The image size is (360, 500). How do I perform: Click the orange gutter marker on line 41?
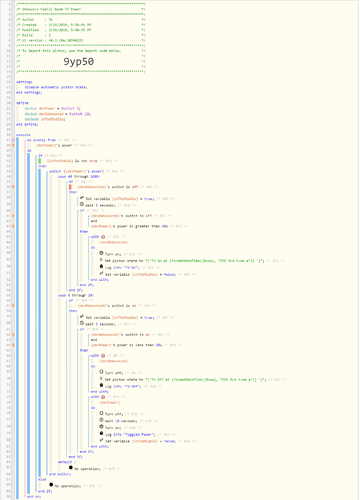13,216
